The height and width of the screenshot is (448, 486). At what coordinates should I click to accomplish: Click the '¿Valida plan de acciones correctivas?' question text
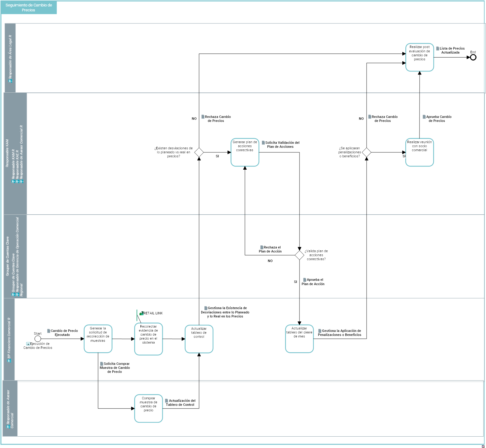(316, 255)
